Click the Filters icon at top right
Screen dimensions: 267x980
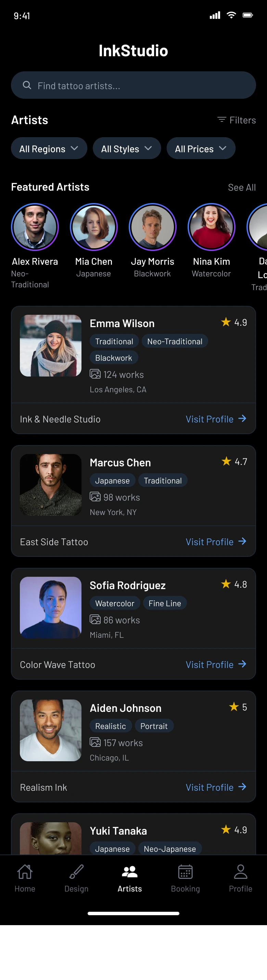click(221, 120)
